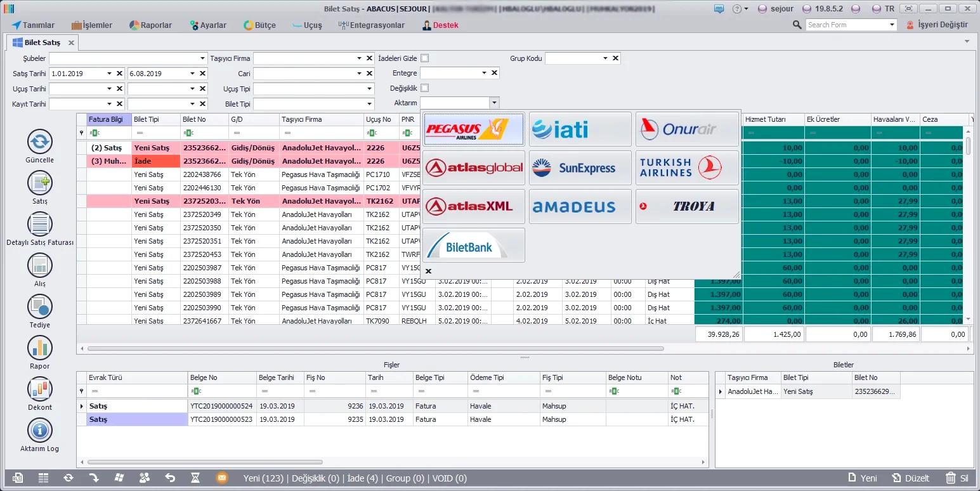Expand the Bilet Tipi filter dropdown
980x491 pixels.
[369, 104]
